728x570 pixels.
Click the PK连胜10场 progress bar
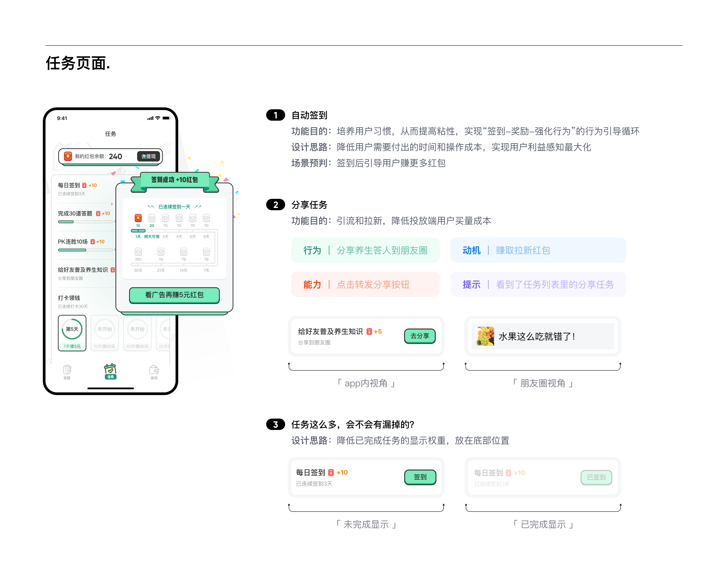coord(85,250)
